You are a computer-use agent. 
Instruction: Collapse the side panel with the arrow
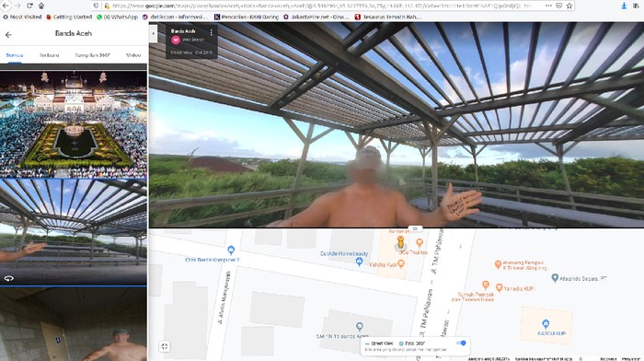click(x=153, y=34)
